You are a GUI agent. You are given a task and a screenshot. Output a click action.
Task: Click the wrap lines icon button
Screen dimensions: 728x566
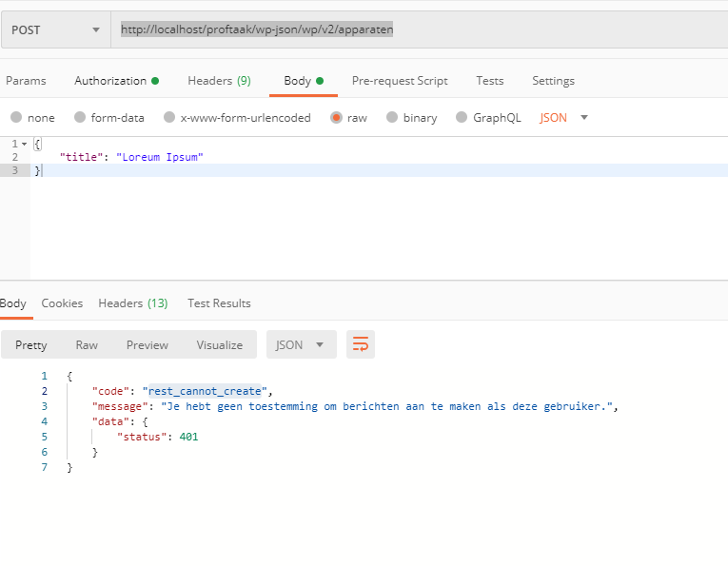click(361, 344)
